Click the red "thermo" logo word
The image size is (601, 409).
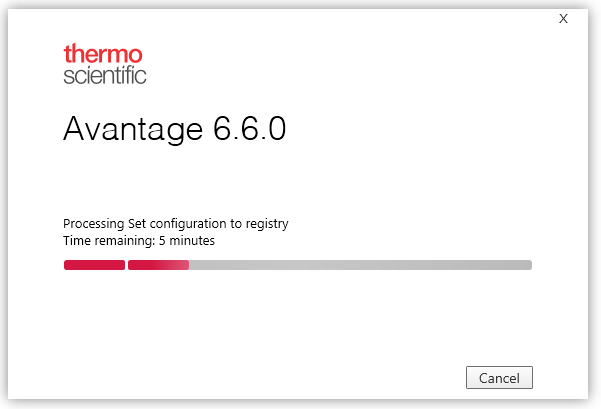(x=103, y=53)
